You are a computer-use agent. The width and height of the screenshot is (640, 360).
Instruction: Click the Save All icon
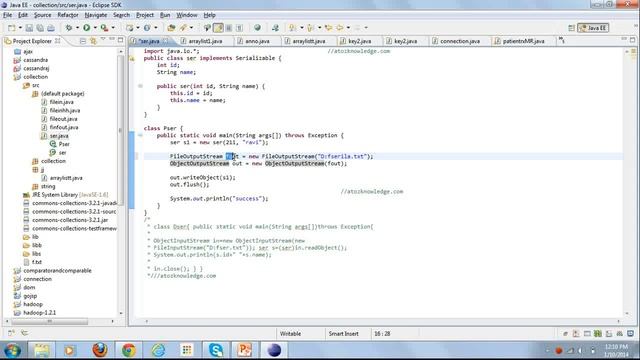(x=40, y=28)
